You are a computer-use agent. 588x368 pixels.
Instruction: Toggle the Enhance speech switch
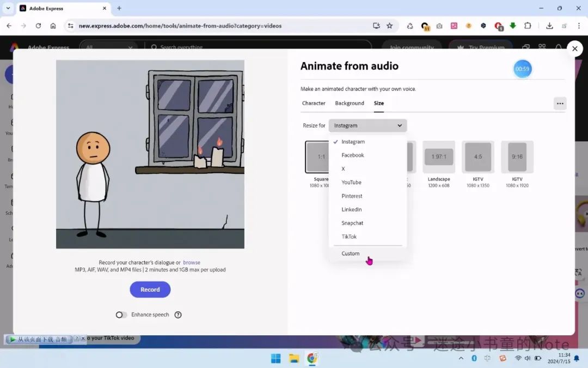pos(121,315)
